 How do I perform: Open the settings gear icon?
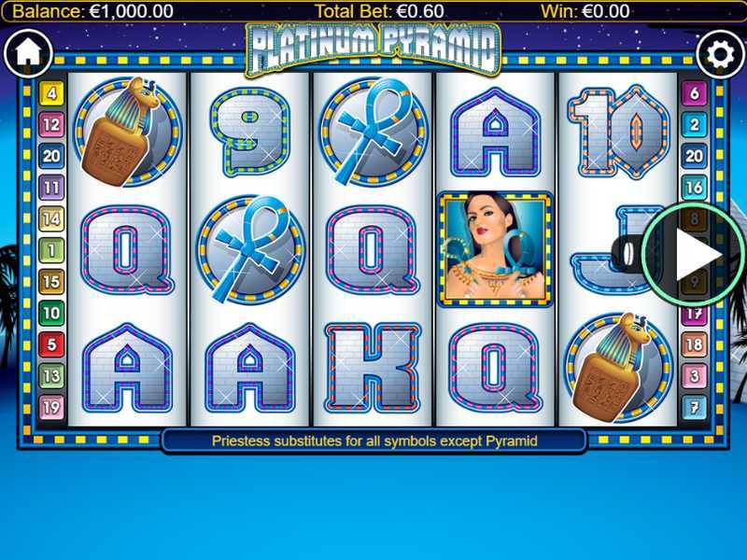click(x=720, y=54)
